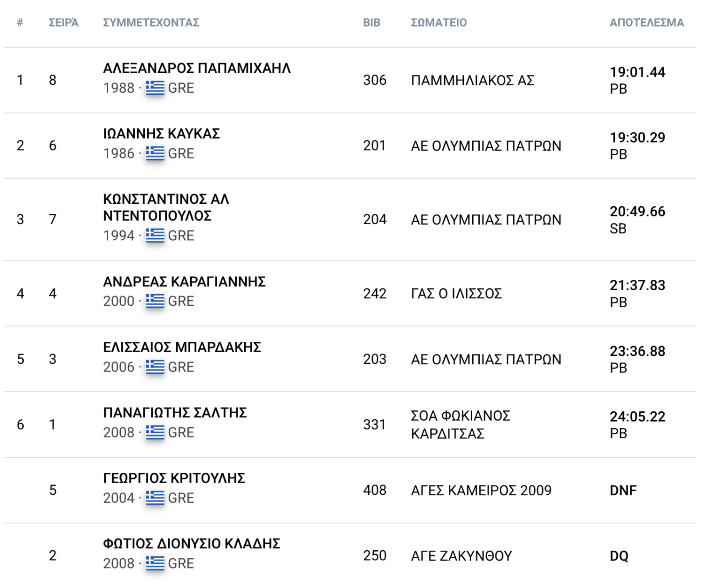Open ΓΑΣ Ο ΙΛΙΣΣΟΣ club link

click(x=456, y=294)
